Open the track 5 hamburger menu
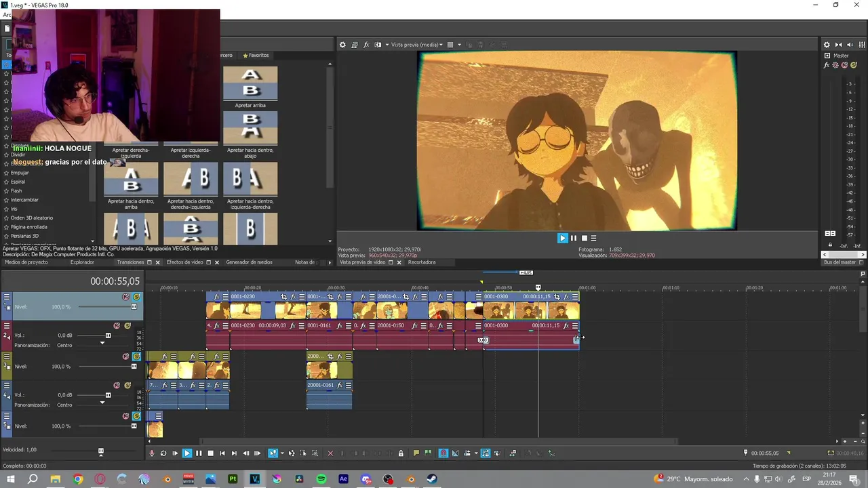The height and width of the screenshot is (488, 868). coord(7,416)
